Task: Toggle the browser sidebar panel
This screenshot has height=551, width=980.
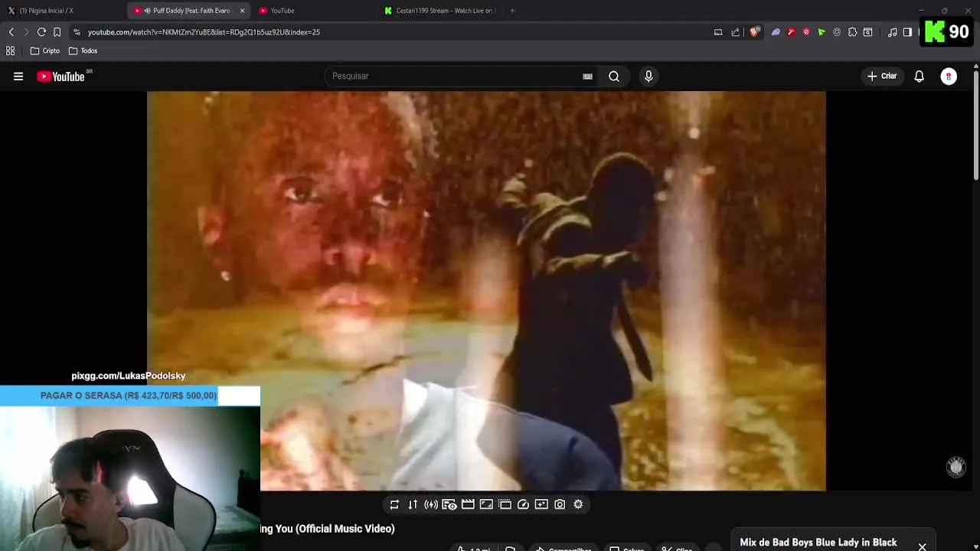Action: (907, 32)
